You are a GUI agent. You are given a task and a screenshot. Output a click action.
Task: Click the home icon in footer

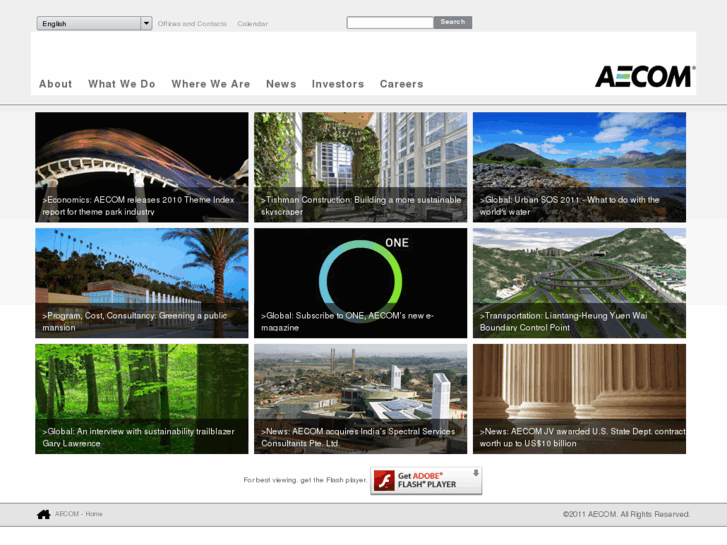point(44,514)
